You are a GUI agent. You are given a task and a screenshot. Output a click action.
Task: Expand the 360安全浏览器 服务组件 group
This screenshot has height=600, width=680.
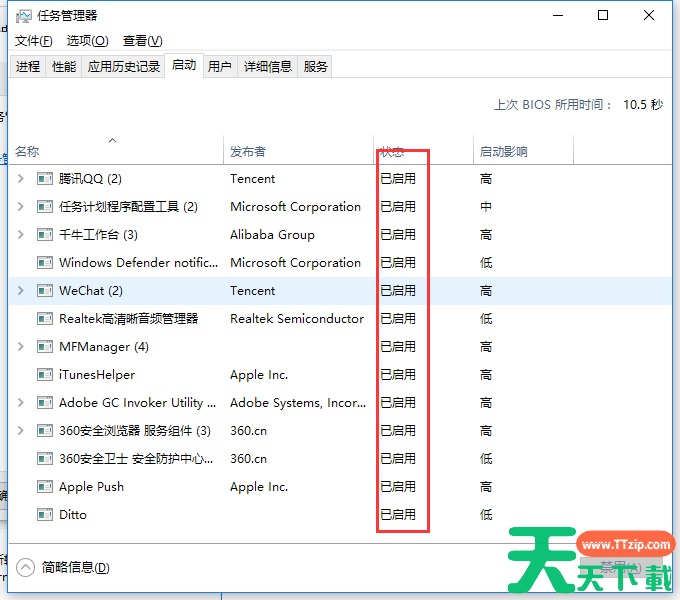click(21, 431)
